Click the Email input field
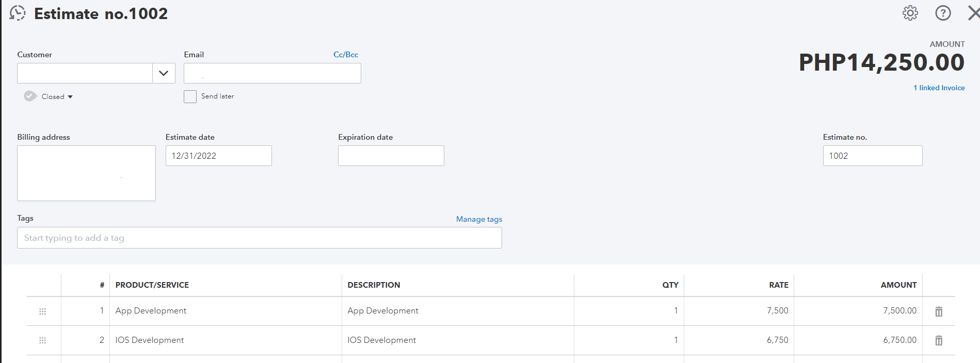The image size is (980, 363). [x=272, y=73]
